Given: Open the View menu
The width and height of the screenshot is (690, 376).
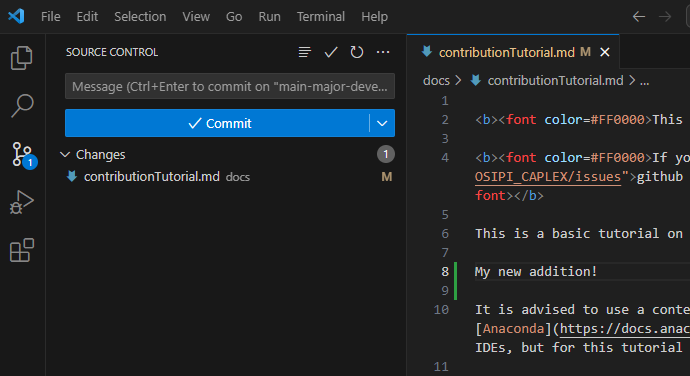Looking at the screenshot, I should coord(196,17).
